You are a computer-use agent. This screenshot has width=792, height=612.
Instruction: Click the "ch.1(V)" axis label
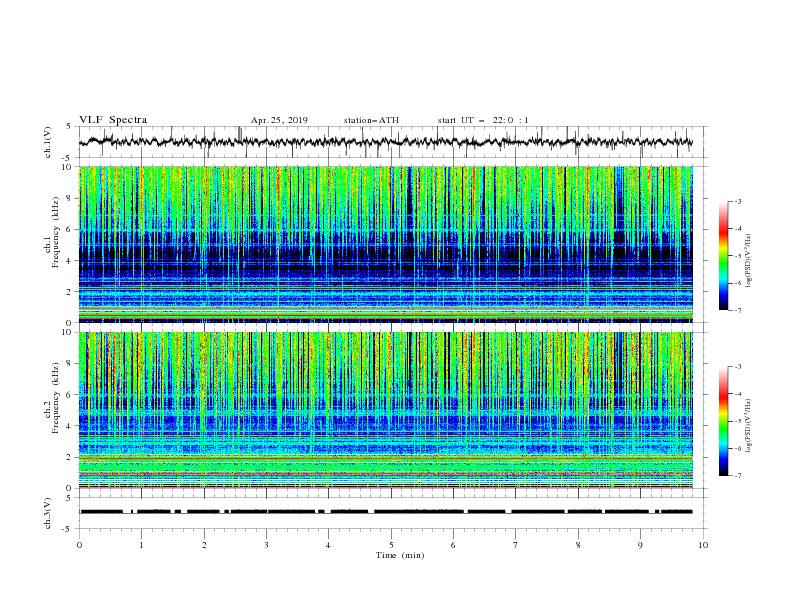click(x=48, y=142)
